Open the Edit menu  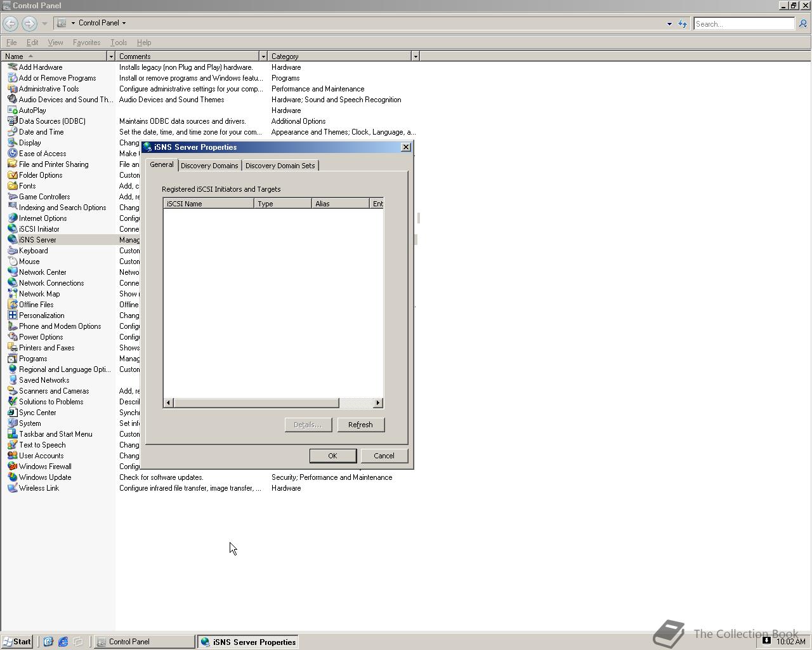click(32, 43)
